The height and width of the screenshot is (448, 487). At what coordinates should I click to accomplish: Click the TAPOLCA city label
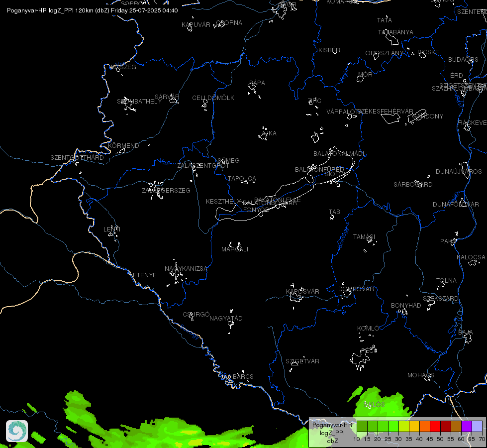[x=242, y=179]
